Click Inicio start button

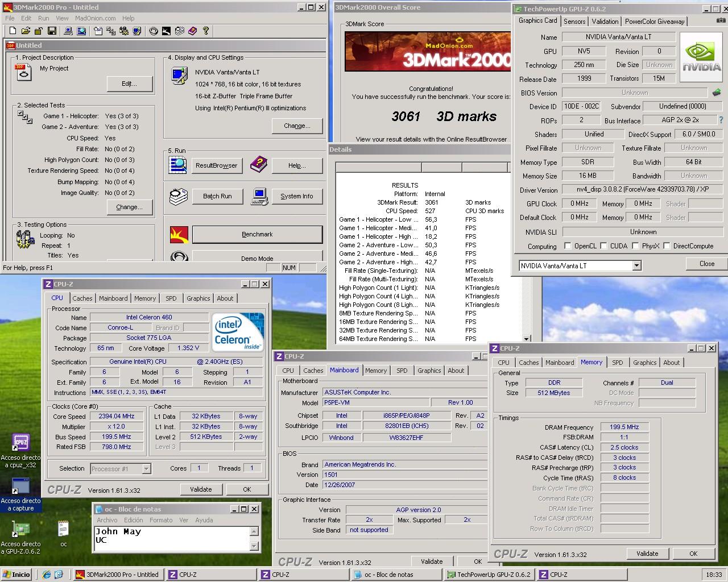pyautogui.click(x=17, y=574)
